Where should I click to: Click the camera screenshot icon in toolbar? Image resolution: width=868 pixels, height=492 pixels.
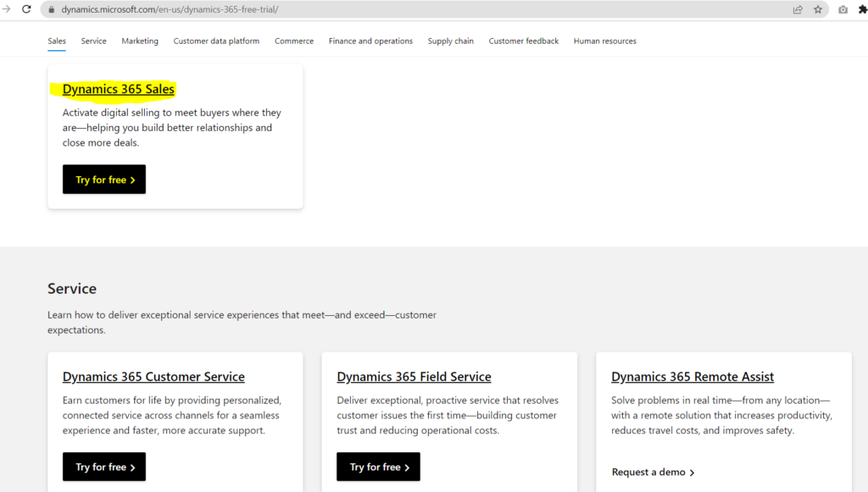tap(843, 9)
